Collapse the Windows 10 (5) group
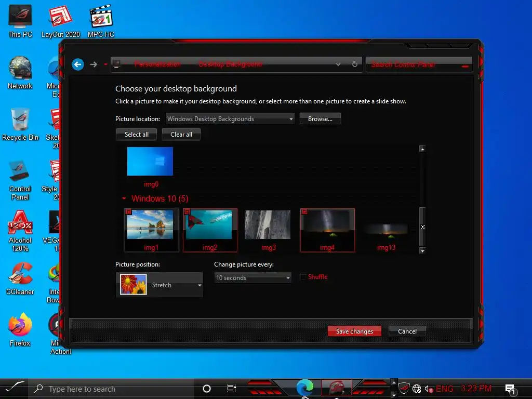Image resolution: width=532 pixels, height=399 pixels. click(124, 198)
